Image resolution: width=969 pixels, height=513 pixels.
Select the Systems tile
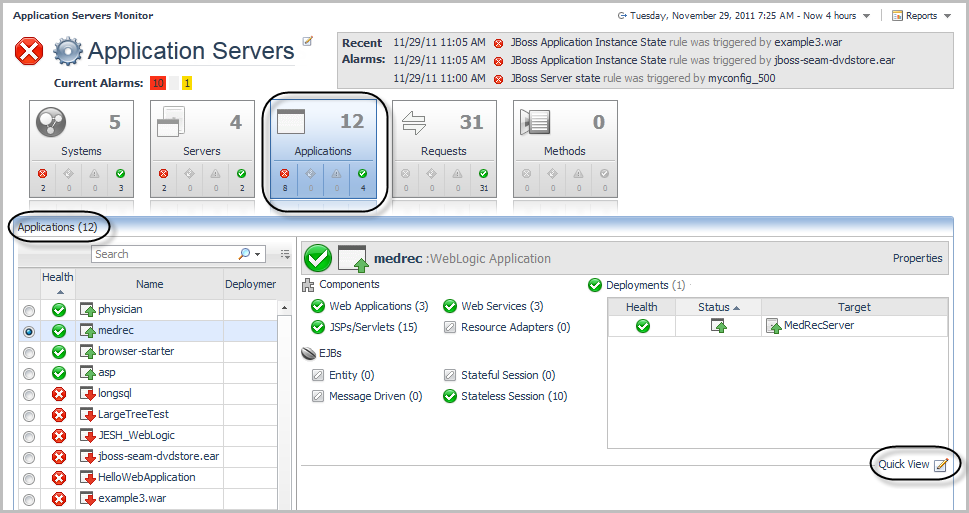click(x=81, y=149)
